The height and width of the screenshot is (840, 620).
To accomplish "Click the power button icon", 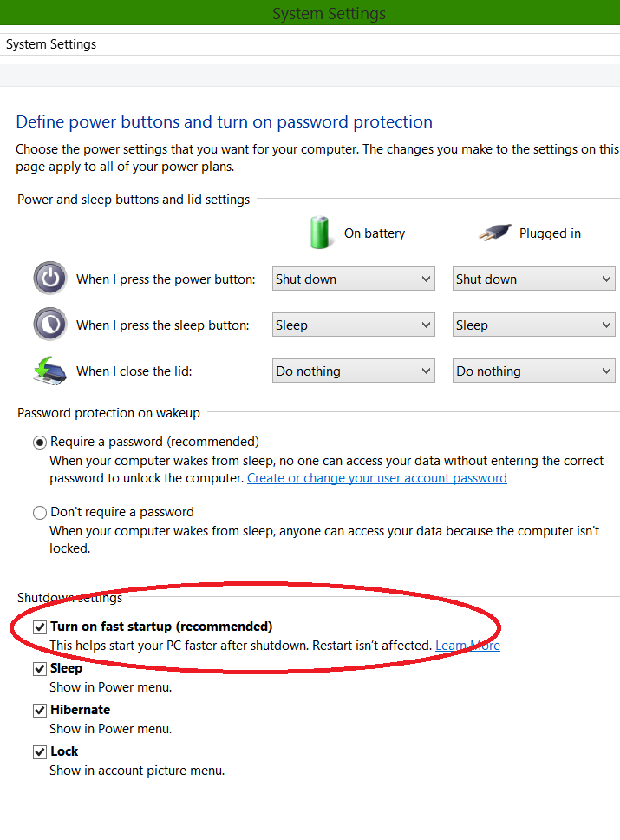I will pos(49,279).
